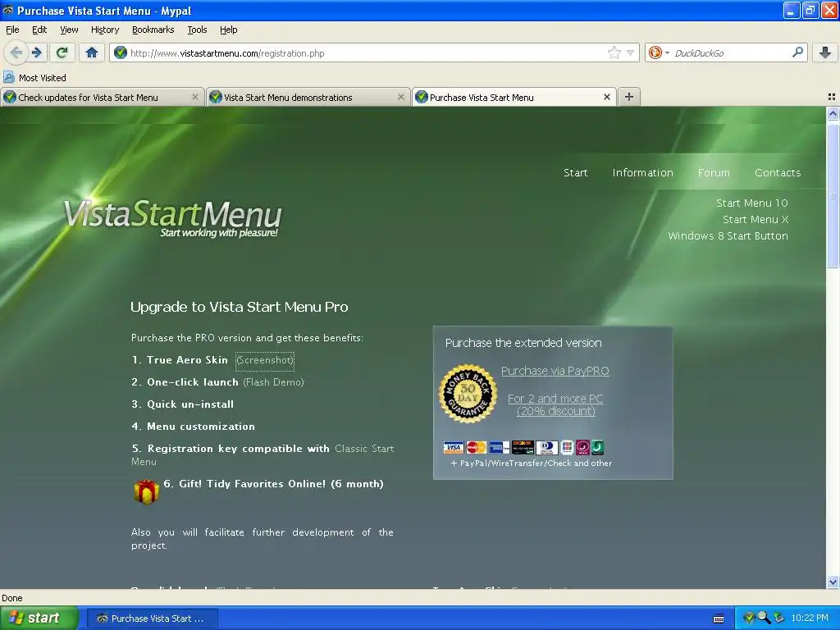Image resolution: width=840 pixels, height=630 pixels.
Task: Follow the Windows 8 Start Button link
Action: point(728,235)
